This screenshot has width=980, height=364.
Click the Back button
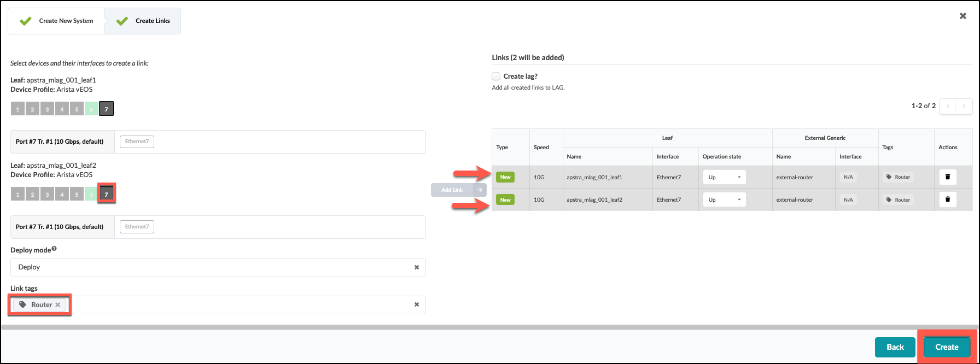tap(895, 347)
